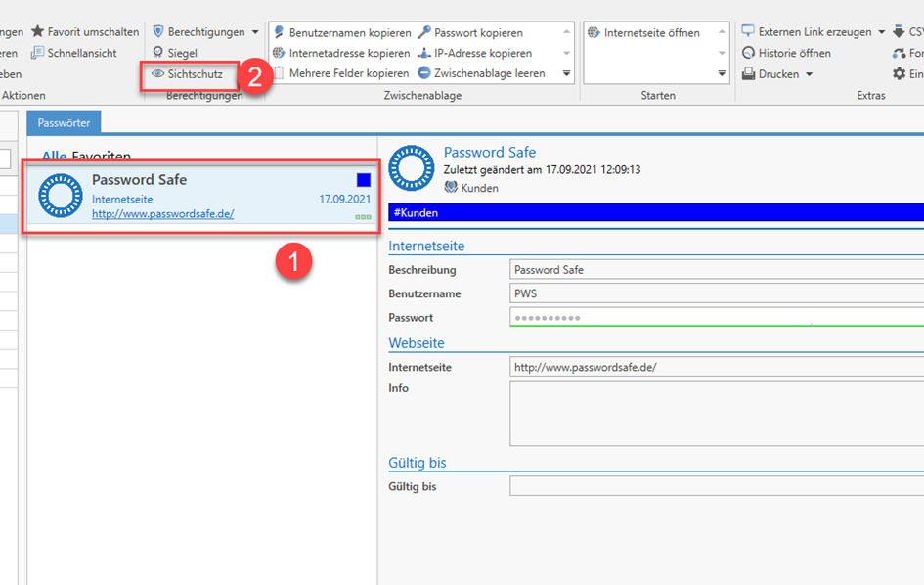The image size is (924, 585).
Task: Click the empty Info text area
Action: click(717, 413)
